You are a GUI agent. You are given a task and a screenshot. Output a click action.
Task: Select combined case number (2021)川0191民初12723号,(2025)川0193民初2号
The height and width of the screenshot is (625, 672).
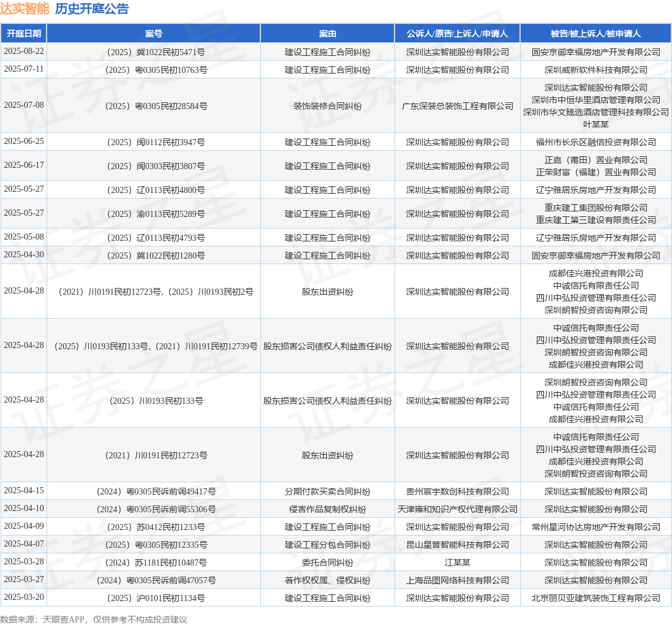(x=156, y=292)
